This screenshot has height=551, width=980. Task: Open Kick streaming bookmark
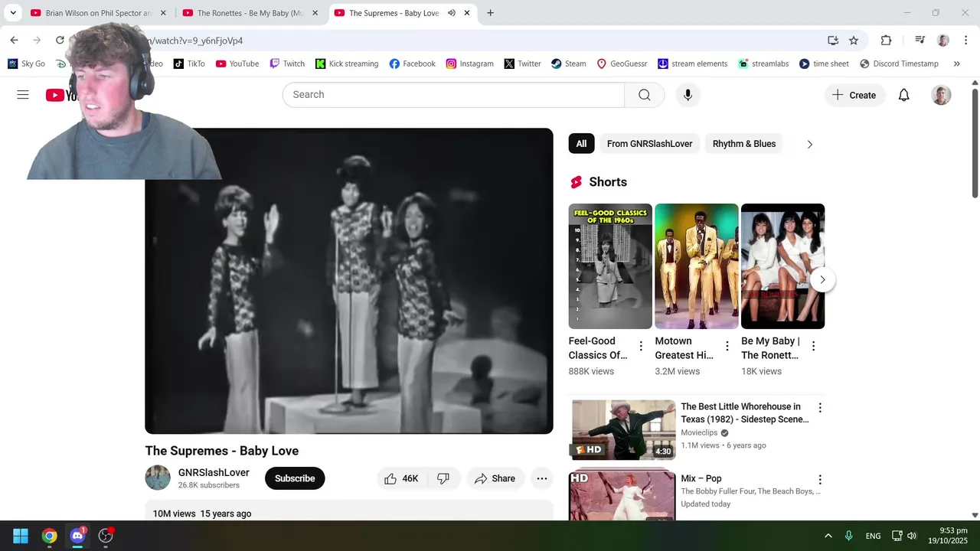coord(347,64)
